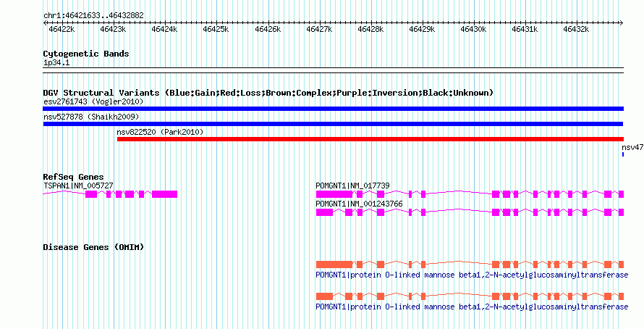Select the 46423k position on the ruler
644x329 pixels.
(x=113, y=29)
